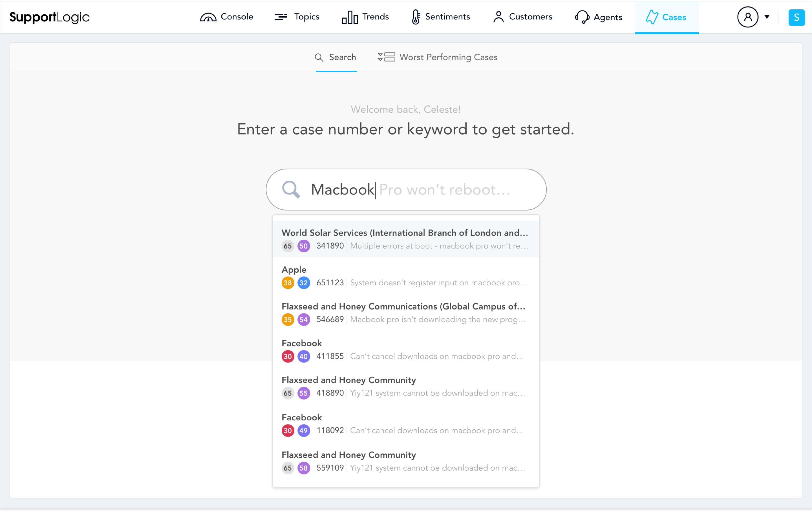Select World Solar Services suggestion
This screenshot has width=812, height=512.
[405, 233]
